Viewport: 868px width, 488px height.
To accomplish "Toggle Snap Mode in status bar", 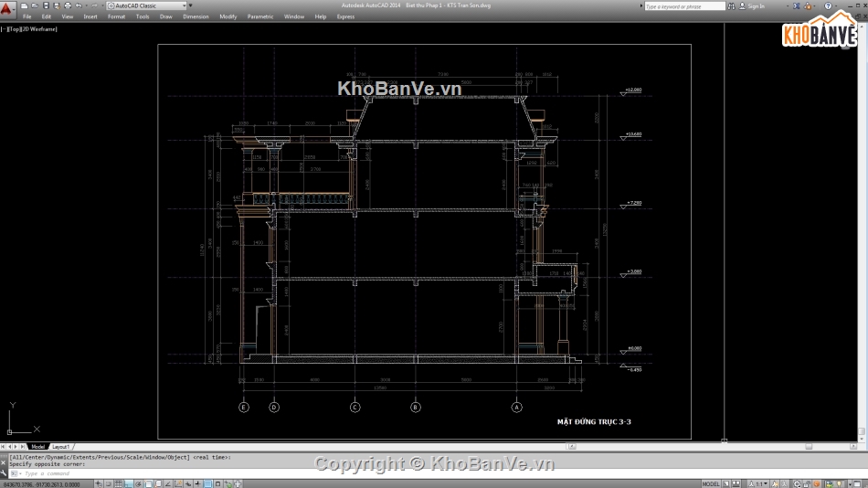I will [109, 483].
